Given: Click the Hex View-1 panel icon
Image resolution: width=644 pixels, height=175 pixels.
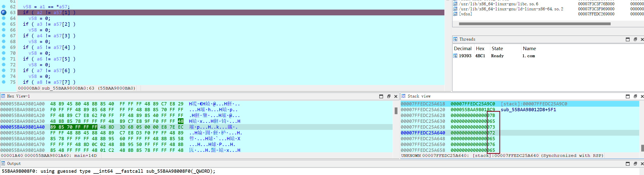Looking at the screenshot, I should [x=3, y=96].
